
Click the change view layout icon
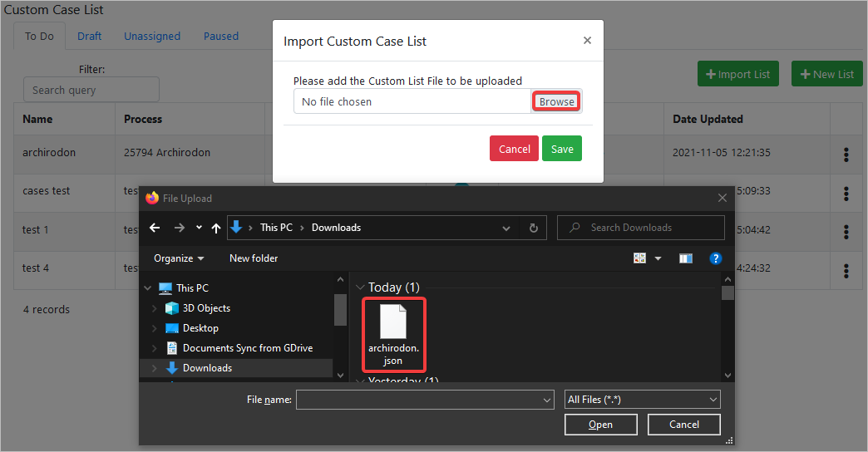click(x=640, y=258)
